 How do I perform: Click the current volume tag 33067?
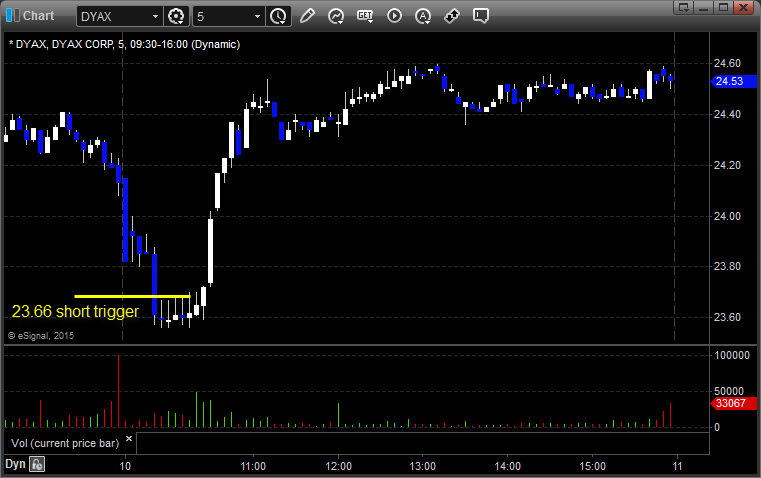click(x=733, y=403)
